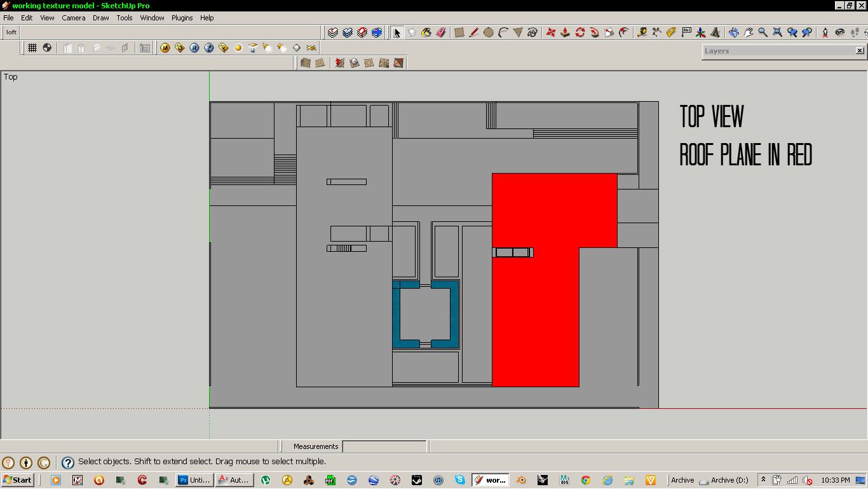Choose the Line pencil tool
868x489 pixels.
coord(474,32)
